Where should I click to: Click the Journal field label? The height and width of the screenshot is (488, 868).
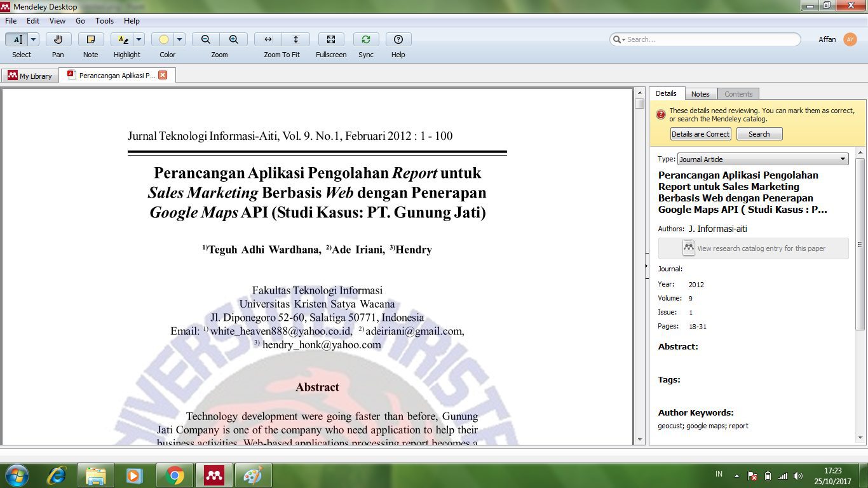coord(670,269)
